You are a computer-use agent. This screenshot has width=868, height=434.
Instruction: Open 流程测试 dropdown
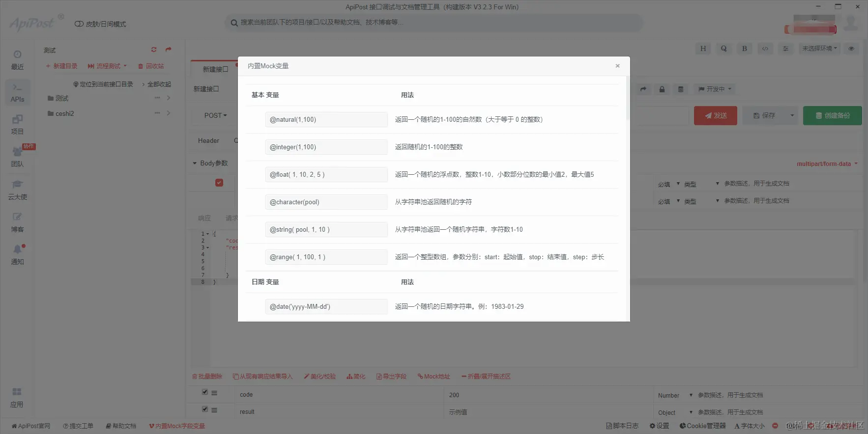[107, 66]
